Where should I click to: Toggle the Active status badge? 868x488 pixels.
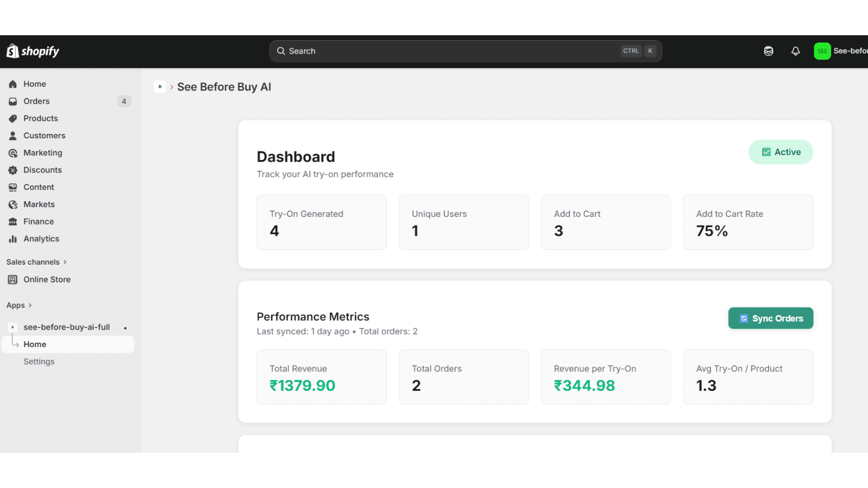pyautogui.click(x=781, y=152)
